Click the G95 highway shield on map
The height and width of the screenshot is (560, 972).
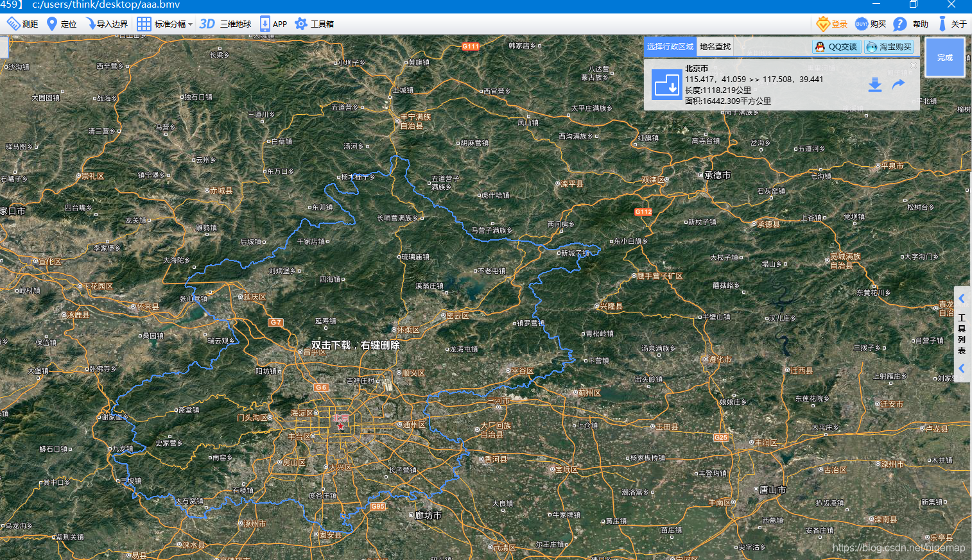click(x=378, y=506)
